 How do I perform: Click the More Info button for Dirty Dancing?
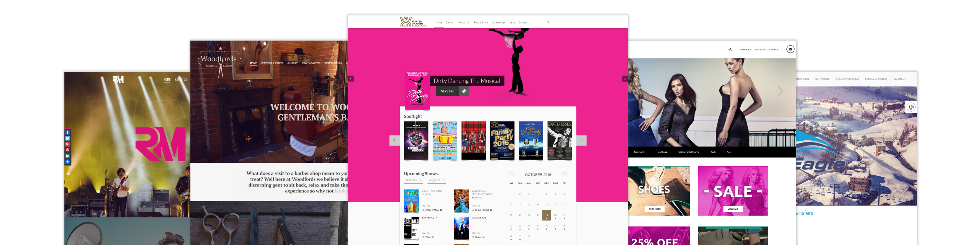[447, 91]
